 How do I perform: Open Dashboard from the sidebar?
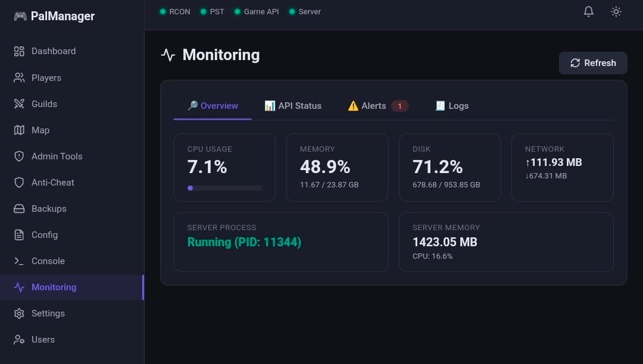tap(53, 51)
